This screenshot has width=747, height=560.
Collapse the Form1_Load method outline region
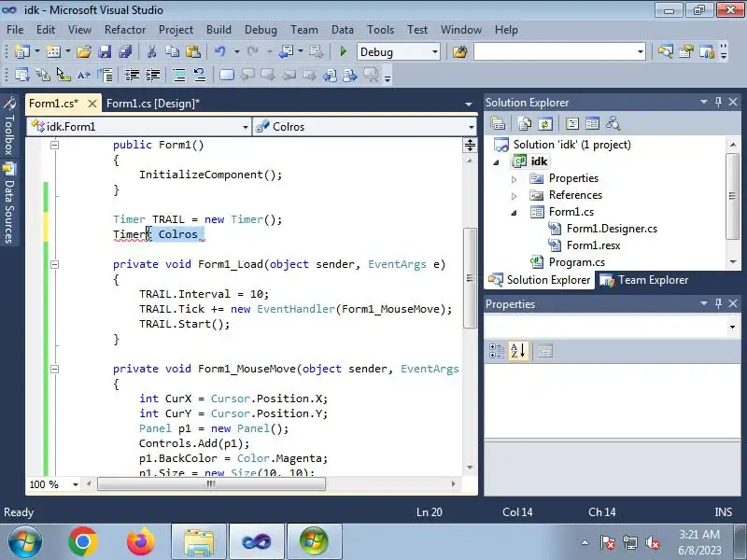[55, 264]
